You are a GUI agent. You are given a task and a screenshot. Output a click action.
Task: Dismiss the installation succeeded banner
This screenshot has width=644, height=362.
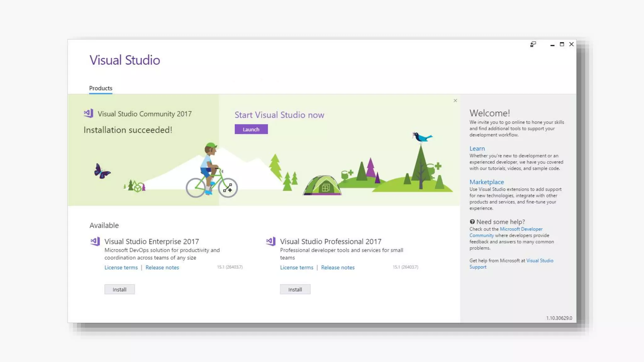point(455,101)
